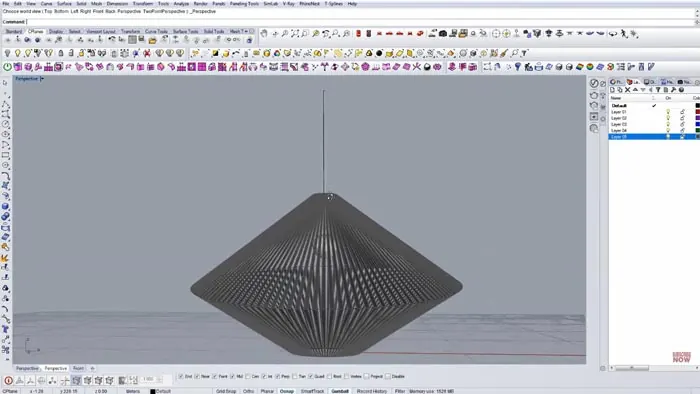This screenshot has width=700, height=394.
Task: Click Layers panel help icon
Action: tap(681, 90)
